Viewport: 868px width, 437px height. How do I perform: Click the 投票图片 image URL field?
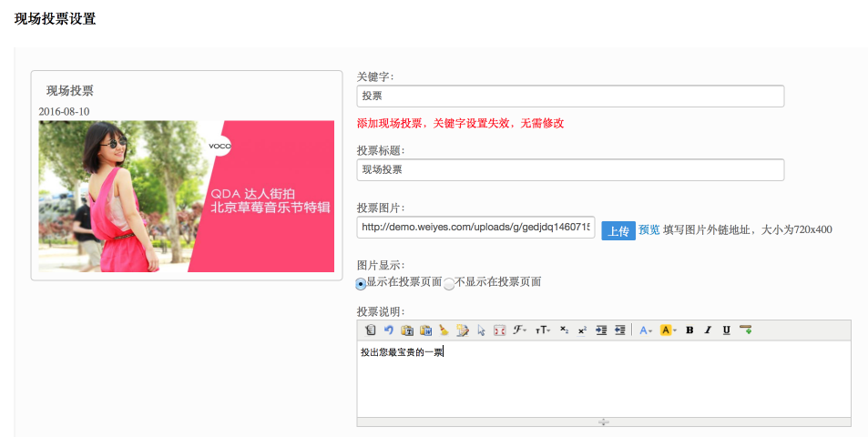[x=475, y=228]
